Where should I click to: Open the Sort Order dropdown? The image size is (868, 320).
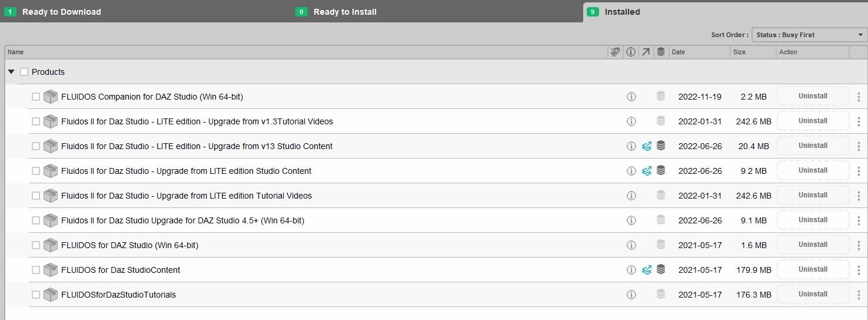(x=809, y=35)
